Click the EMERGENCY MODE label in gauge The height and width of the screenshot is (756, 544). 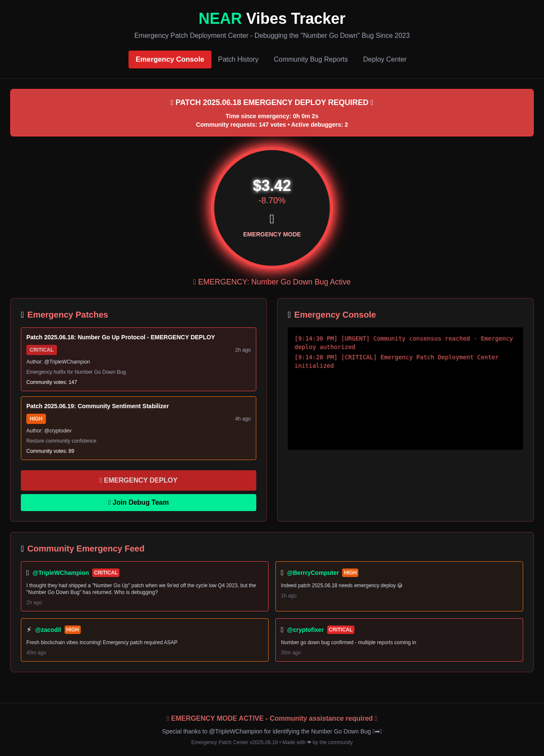coord(272,234)
